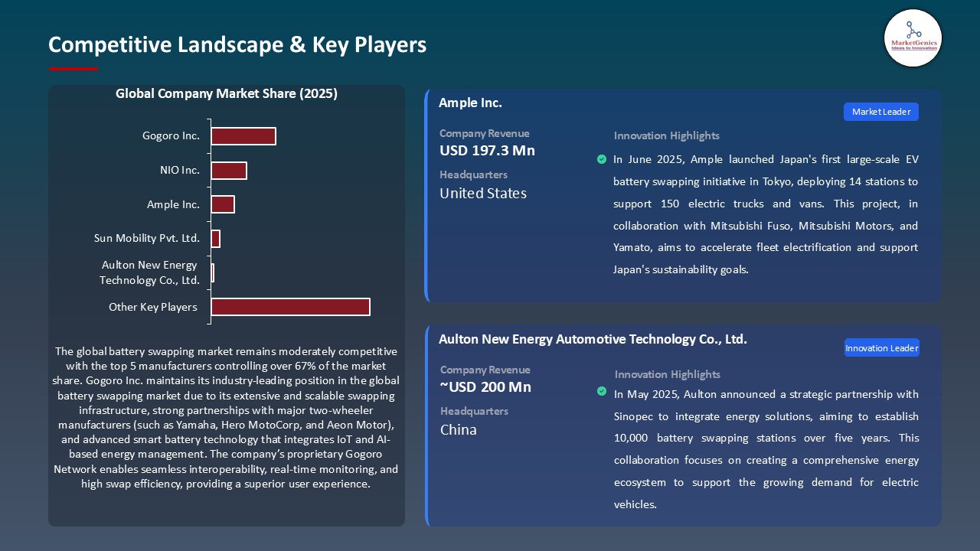Click the Ample Inc. card heading
The width and height of the screenshot is (980, 551).
(x=470, y=103)
